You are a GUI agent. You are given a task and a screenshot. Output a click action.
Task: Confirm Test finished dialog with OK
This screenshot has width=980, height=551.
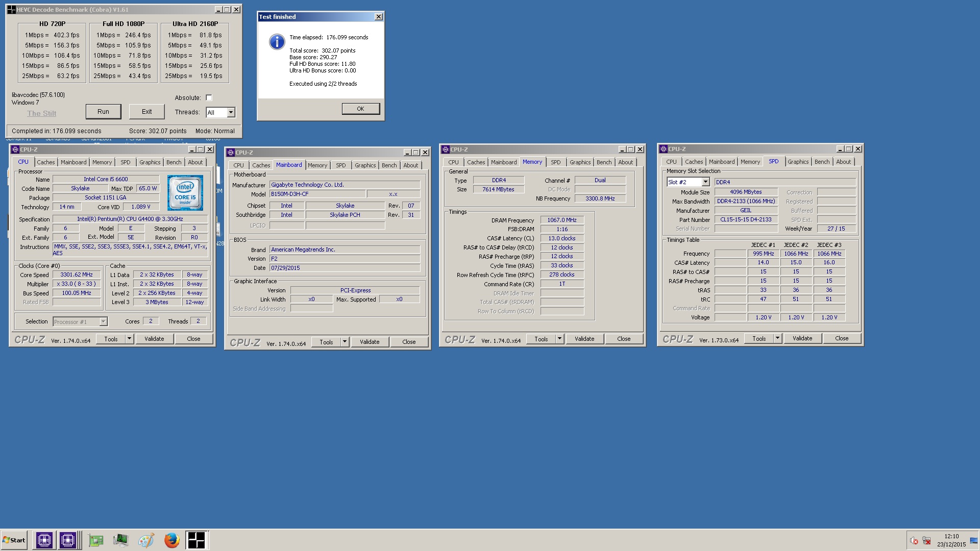360,109
